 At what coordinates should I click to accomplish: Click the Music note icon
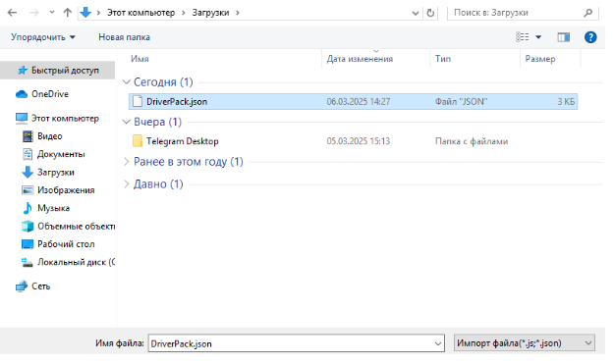(x=28, y=208)
